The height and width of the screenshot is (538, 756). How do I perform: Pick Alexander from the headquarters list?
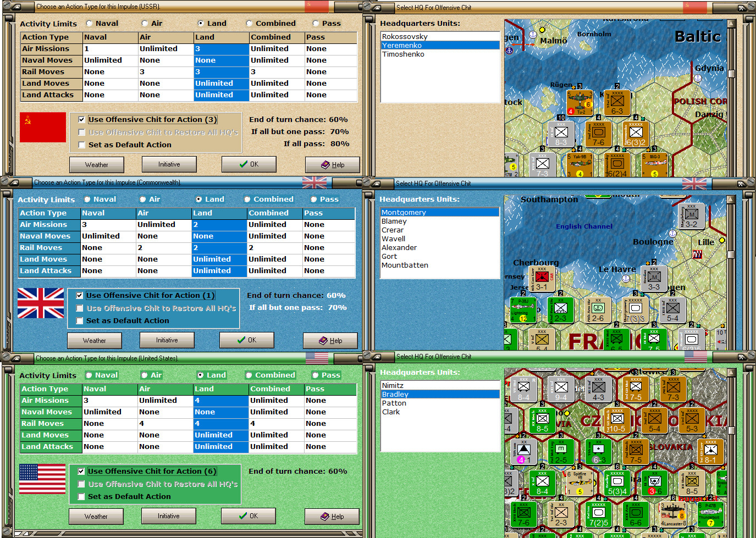tap(440, 248)
